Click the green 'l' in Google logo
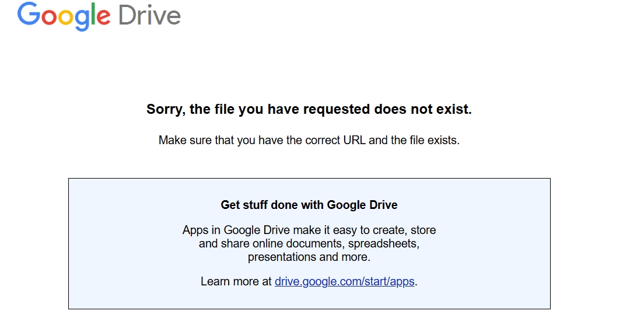 click(93, 14)
